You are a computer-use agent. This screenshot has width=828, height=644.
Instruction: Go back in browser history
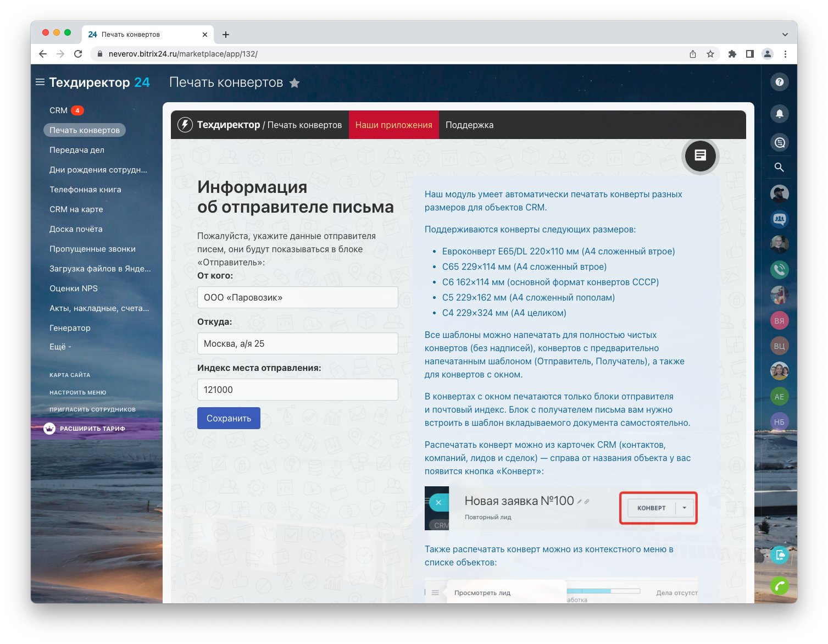(x=43, y=54)
